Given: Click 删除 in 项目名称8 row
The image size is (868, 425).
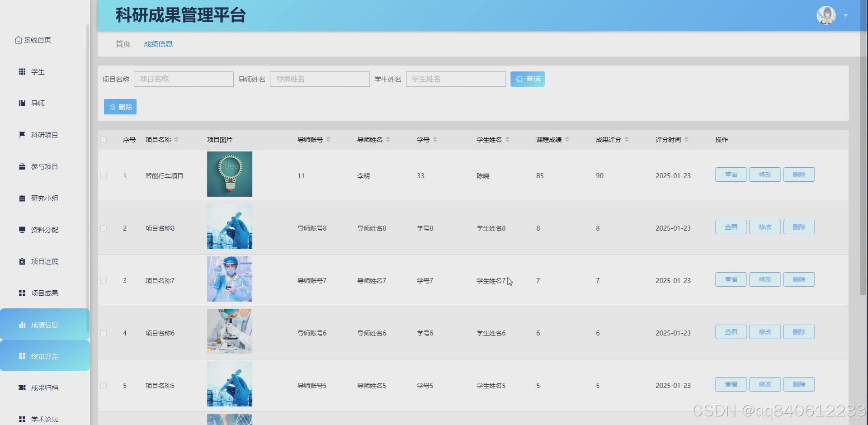Looking at the screenshot, I should (799, 227).
